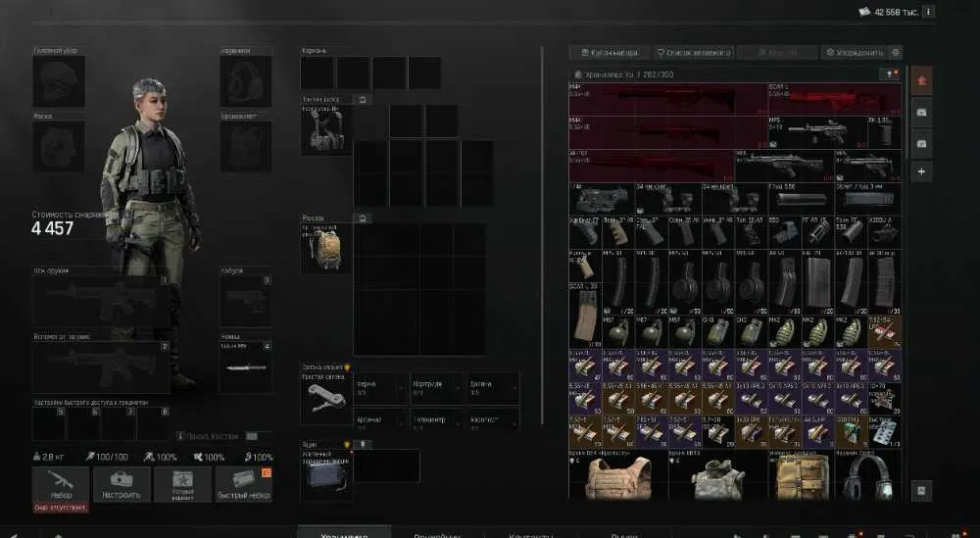Select the HB13 camo body armor
This screenshot has width=980, height=538.
[x=718, y=474]
